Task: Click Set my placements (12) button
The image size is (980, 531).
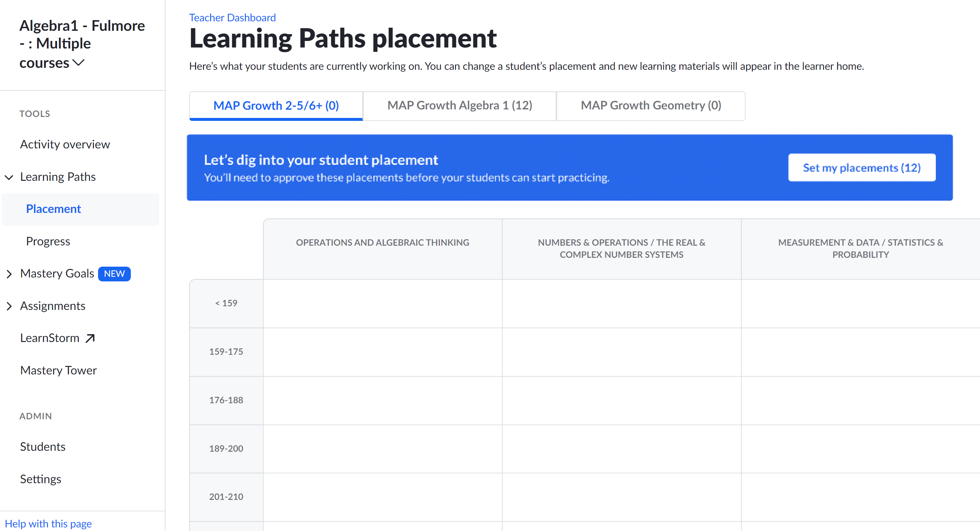Action: 862,168
